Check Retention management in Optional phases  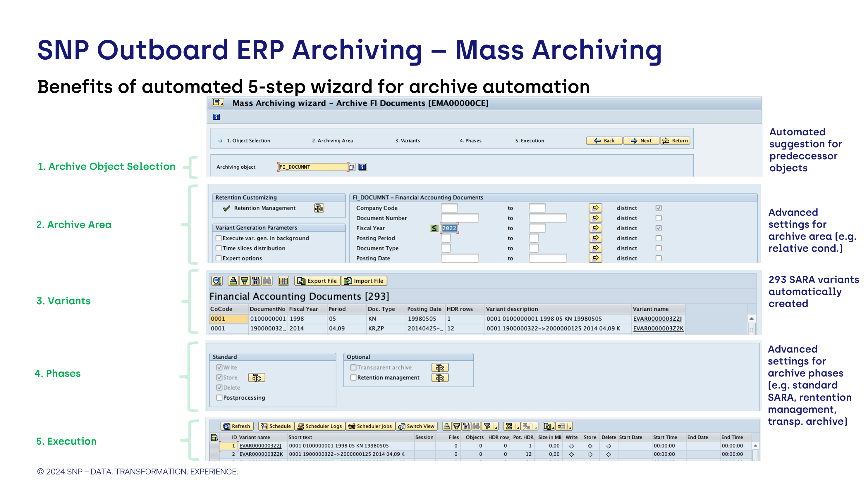coord(353,378)
